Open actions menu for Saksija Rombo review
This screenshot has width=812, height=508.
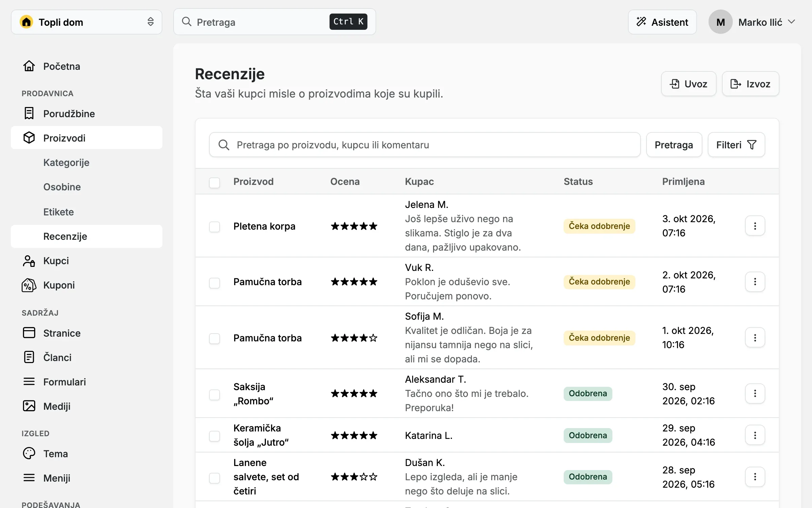coord(755,394)
